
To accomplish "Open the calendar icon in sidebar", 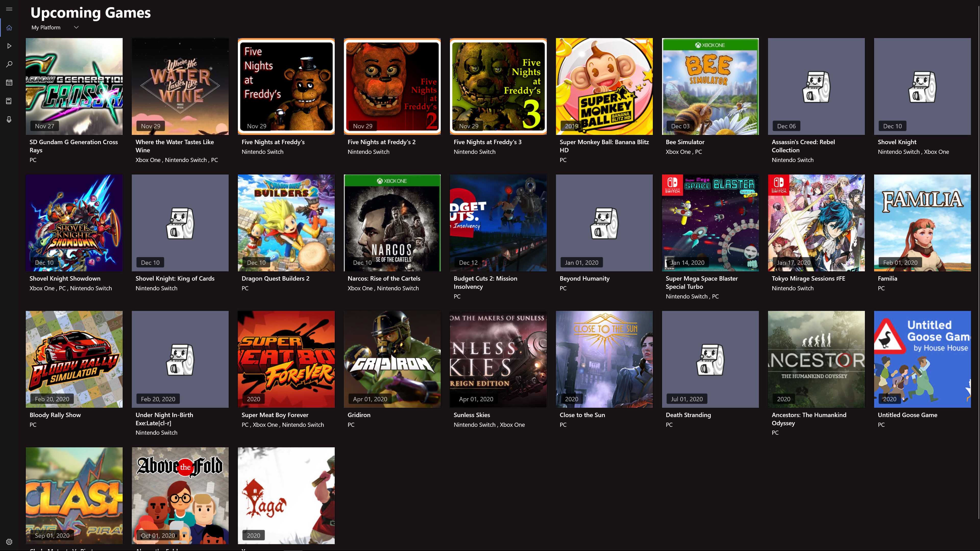I will 9,82.
